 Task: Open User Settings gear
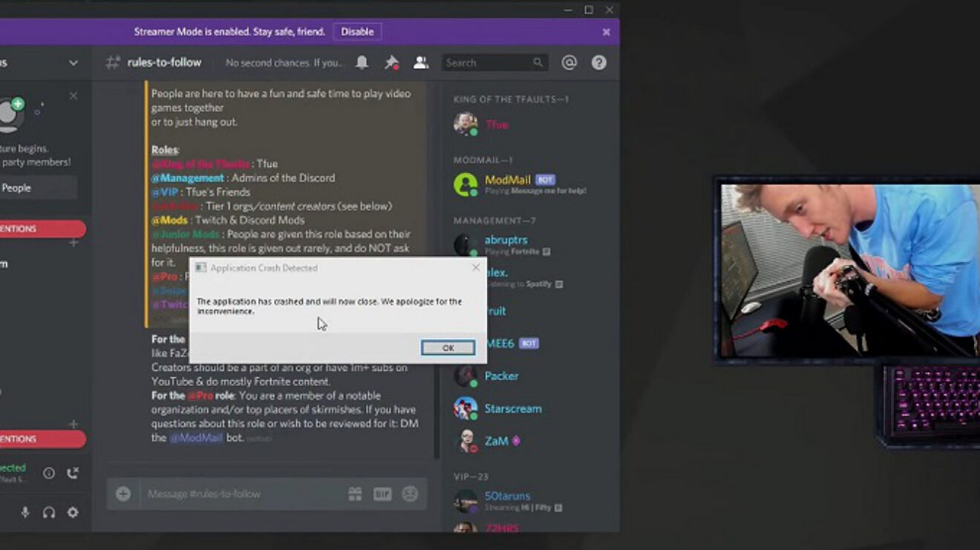click(x=73, y=512)
